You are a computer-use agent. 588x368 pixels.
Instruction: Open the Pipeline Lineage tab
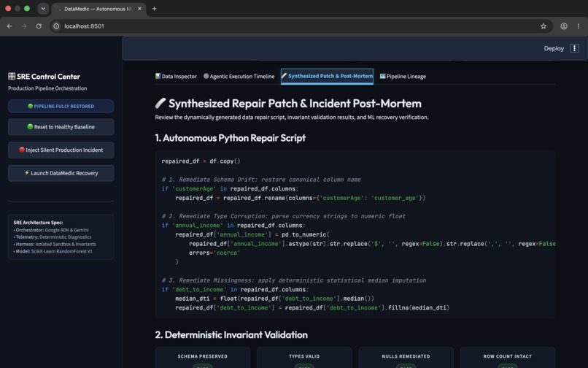point(403,76)
